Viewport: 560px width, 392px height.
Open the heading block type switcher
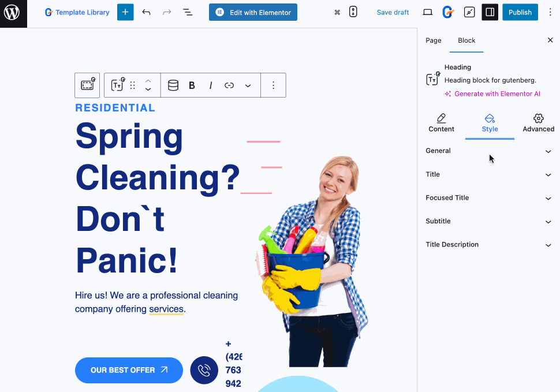point(117,85)
